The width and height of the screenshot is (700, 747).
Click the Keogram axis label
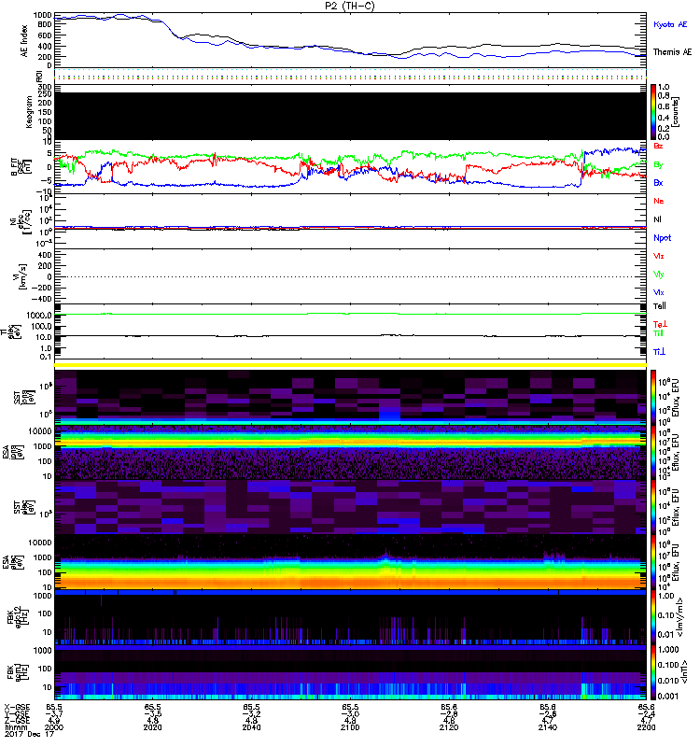(x=29, y=111)
